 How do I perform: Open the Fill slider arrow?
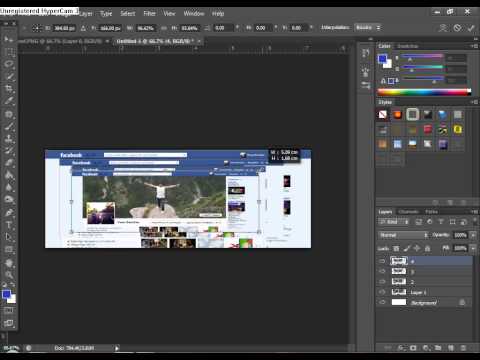click(x=473, y=248)
